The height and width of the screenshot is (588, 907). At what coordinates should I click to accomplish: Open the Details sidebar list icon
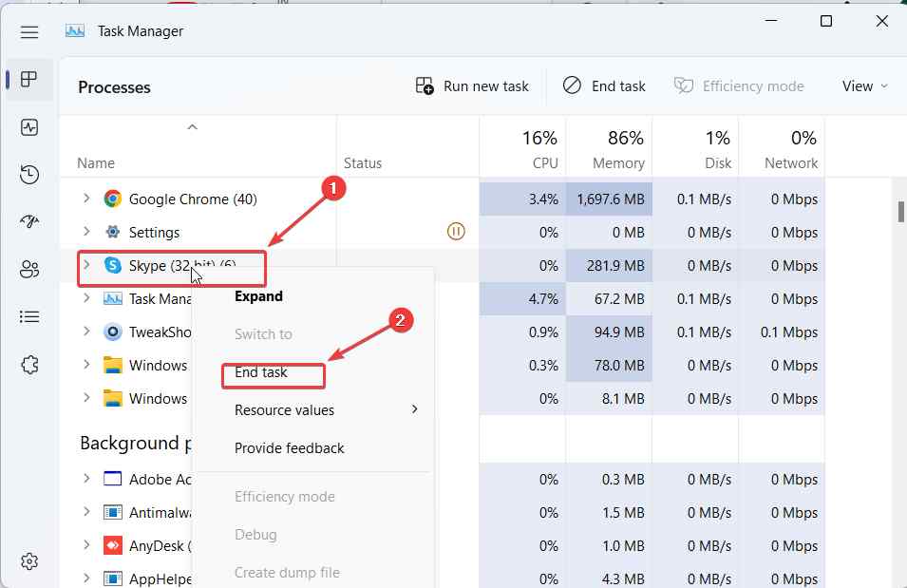pos(28,316)
